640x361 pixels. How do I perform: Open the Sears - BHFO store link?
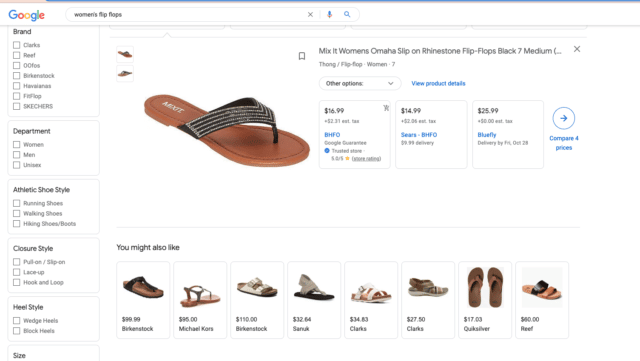tap(419, 135)
